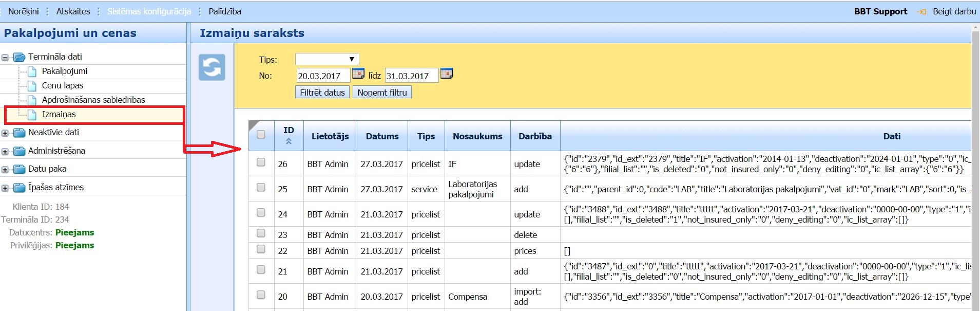
Task: Check the checkbox for row ID 23
Action: (x=261, y=233)
